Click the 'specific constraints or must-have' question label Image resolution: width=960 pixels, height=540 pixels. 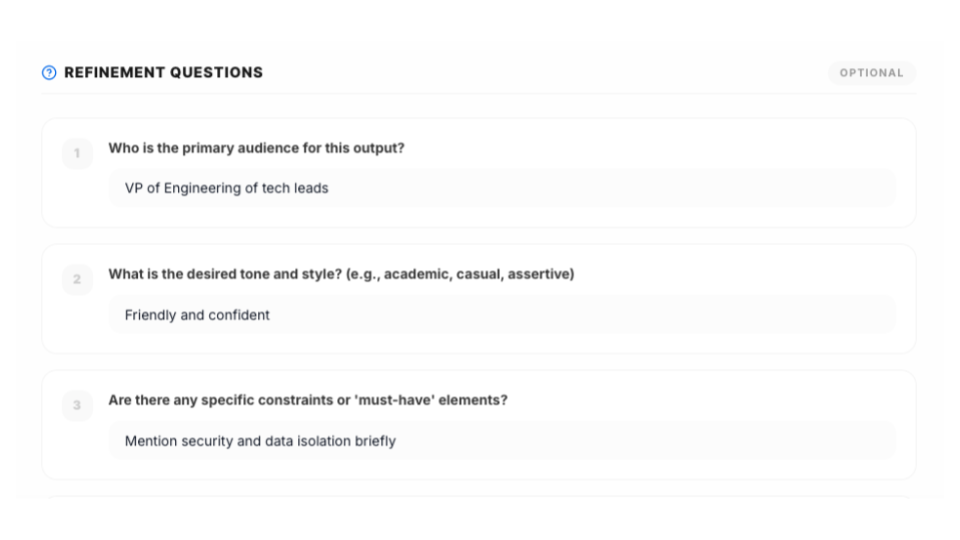coord(308,400)
